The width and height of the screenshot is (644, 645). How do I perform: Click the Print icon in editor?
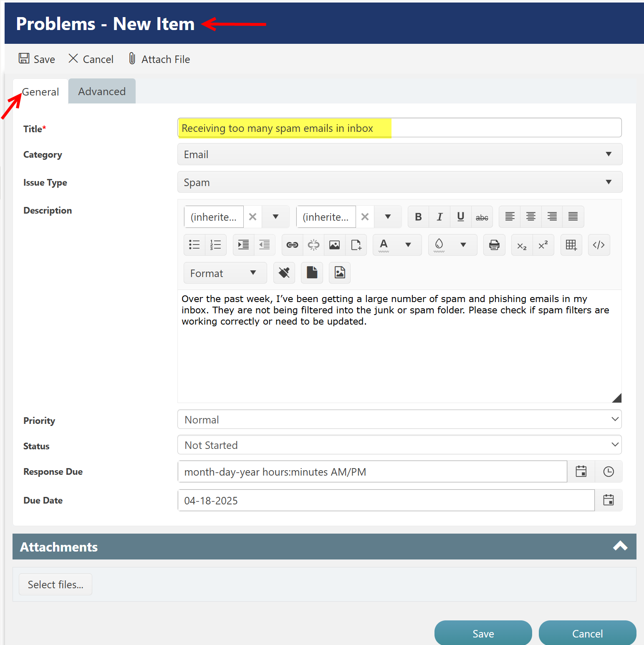point(494,245)
